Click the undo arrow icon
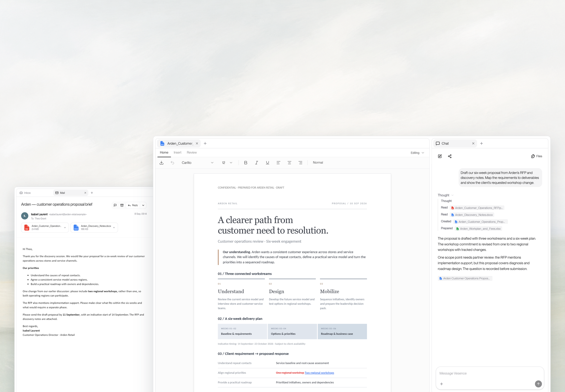565x392 pixels. click(172, 163)
